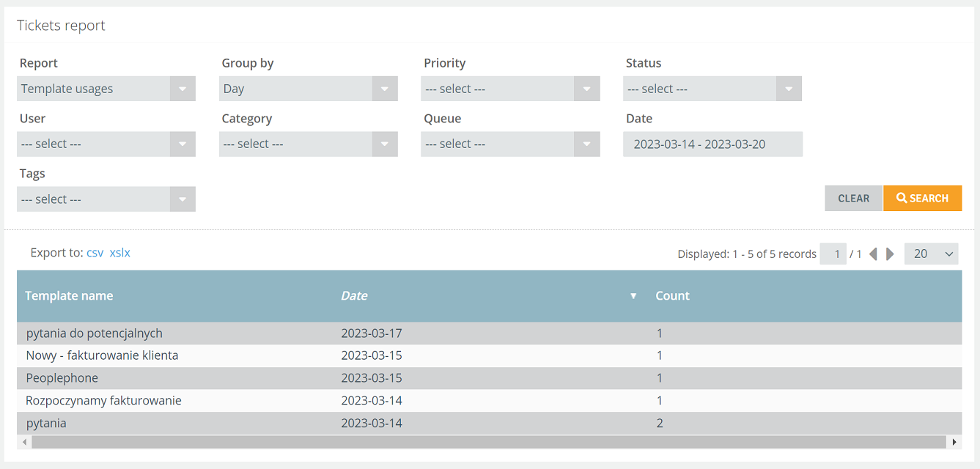Click the count value 2 in the pytania row
Image resolution: width=980 pixels, height=469 pixels.
pos(660,424)
